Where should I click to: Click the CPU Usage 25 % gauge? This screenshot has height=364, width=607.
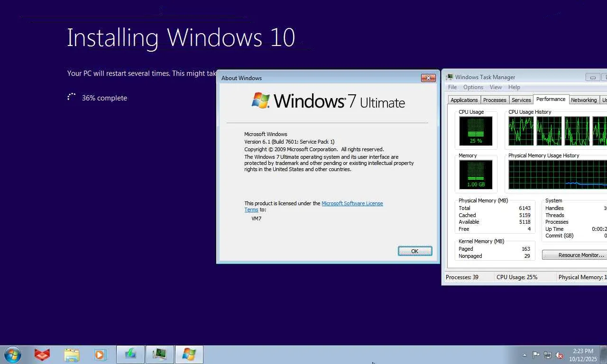pyautogui.click(x=476, y=131)
